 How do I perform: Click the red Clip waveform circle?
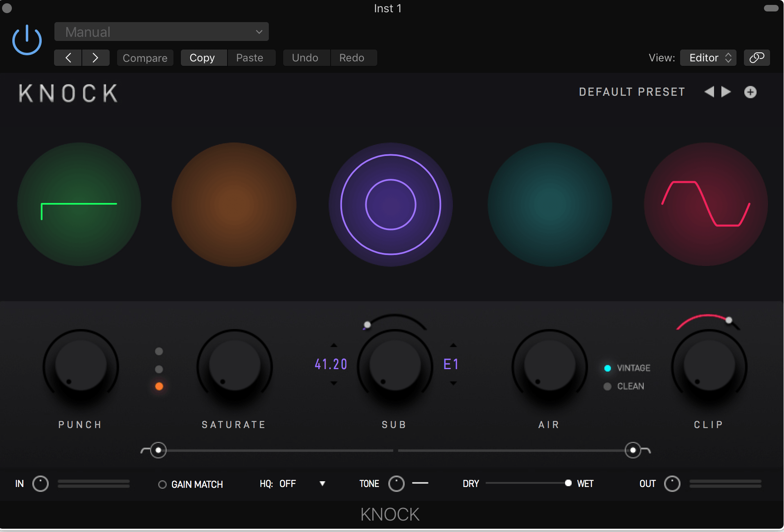click(705, 204)
